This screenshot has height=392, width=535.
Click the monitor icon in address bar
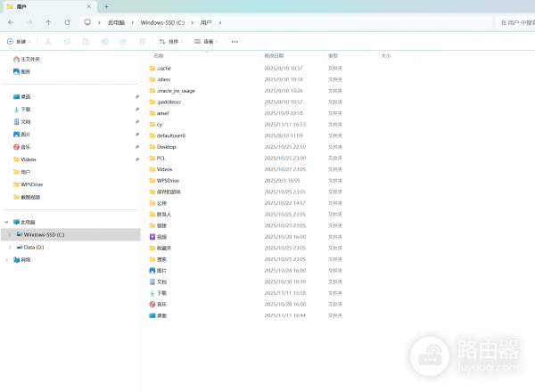[87, 22]
